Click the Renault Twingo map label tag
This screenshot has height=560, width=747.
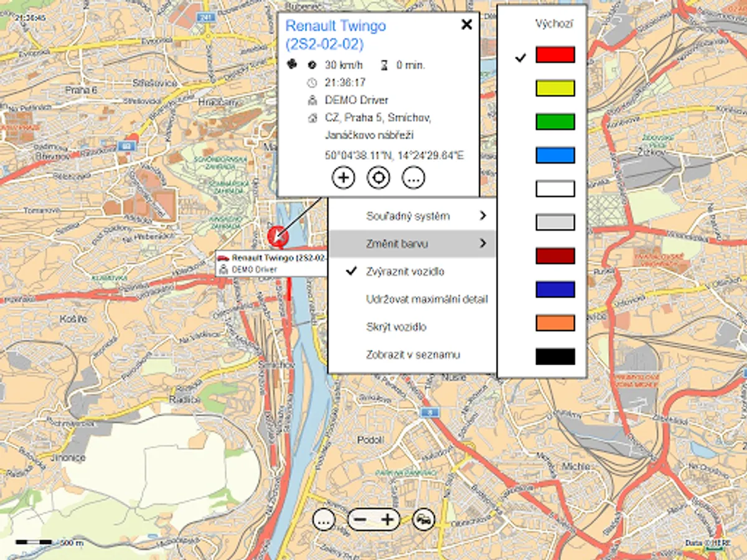click(x=272, y=263)
